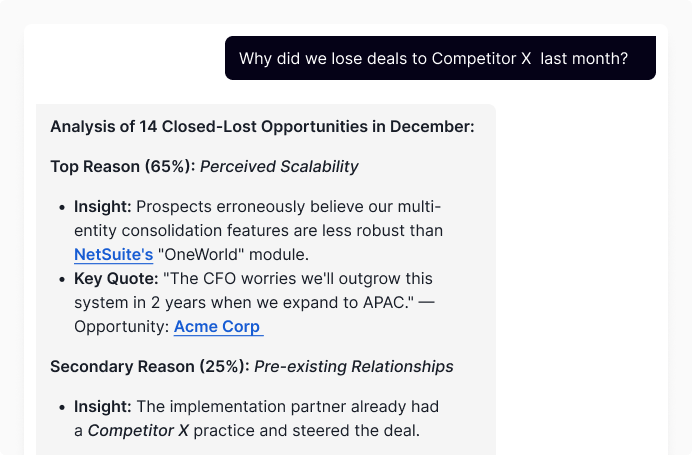Image resolution: width=692 pixels, height=455 pixels.
Task: Click the 'Analysis of 14 Closed-Lost Opportunities' heading
Action: point(262,127)
